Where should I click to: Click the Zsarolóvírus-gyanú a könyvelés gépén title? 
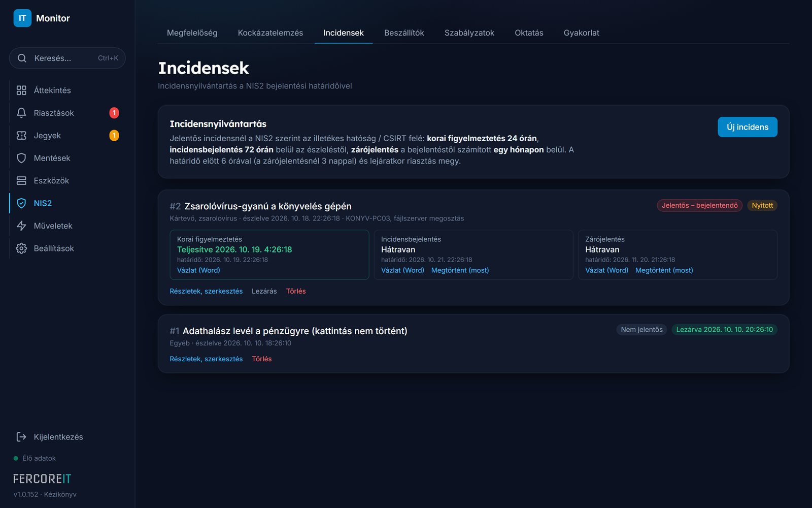[268, 206]
